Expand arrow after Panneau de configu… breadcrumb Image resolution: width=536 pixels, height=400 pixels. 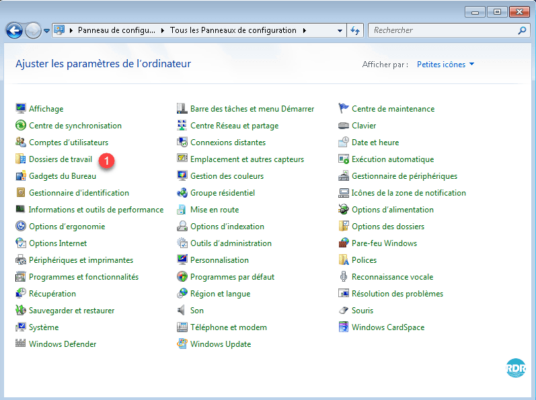(162, 30)
